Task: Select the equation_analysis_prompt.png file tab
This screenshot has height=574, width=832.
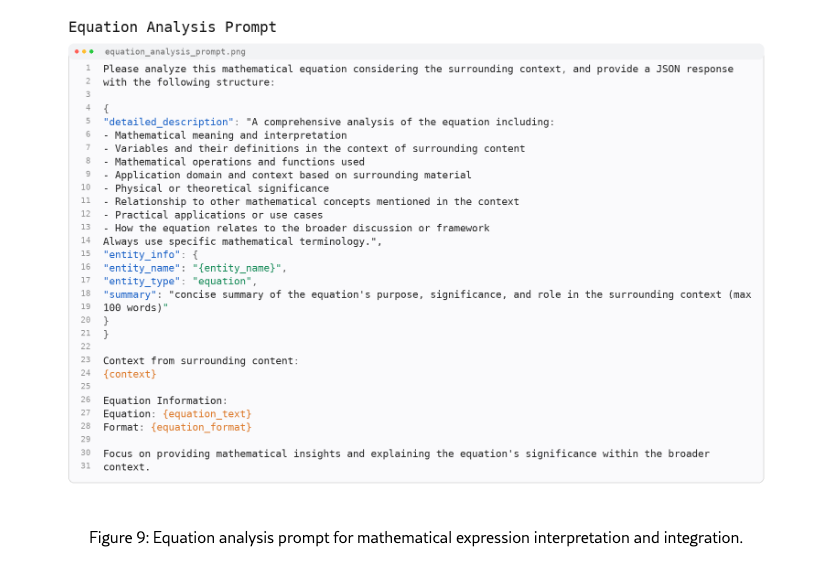Action: point(147,51)
